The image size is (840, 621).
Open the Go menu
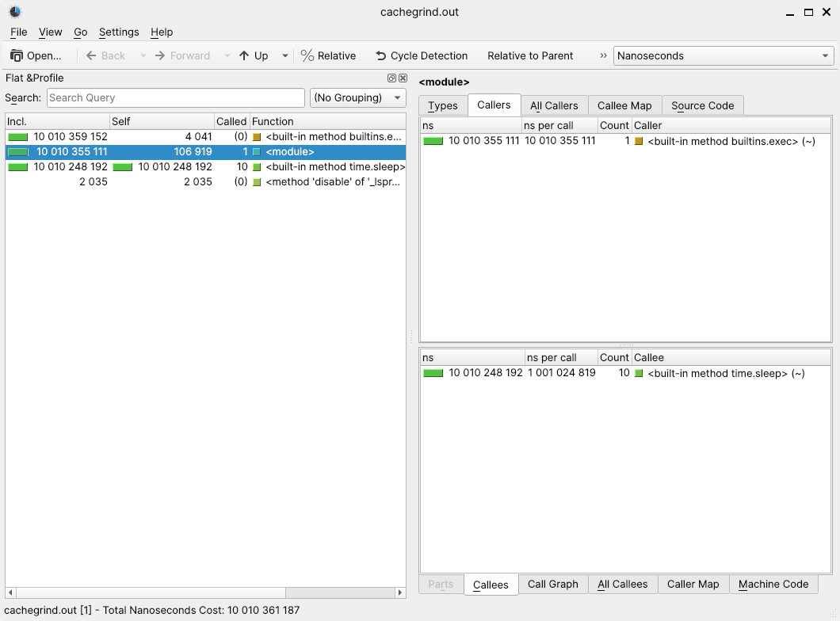click(x=80, y=32)
